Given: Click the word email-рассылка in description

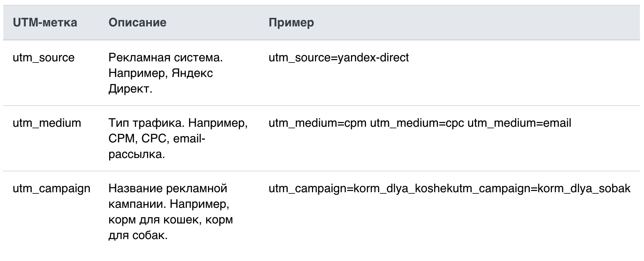Looking at the screenshot, I should [156, 146].
